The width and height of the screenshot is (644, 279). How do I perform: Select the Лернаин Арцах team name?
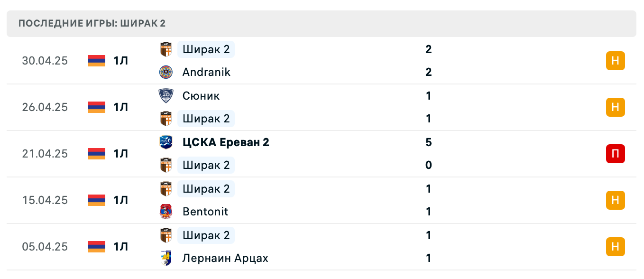[x=225, y=258]
